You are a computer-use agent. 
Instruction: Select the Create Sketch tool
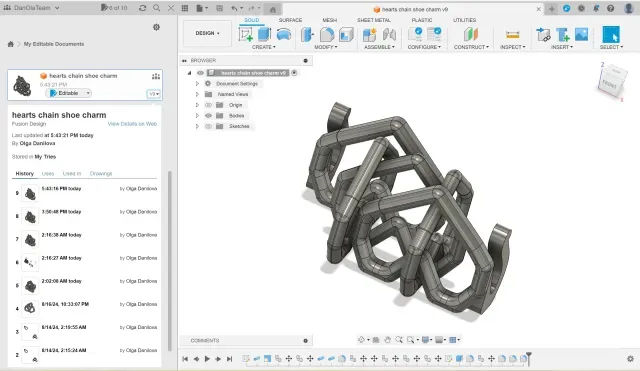pos(246,35)
